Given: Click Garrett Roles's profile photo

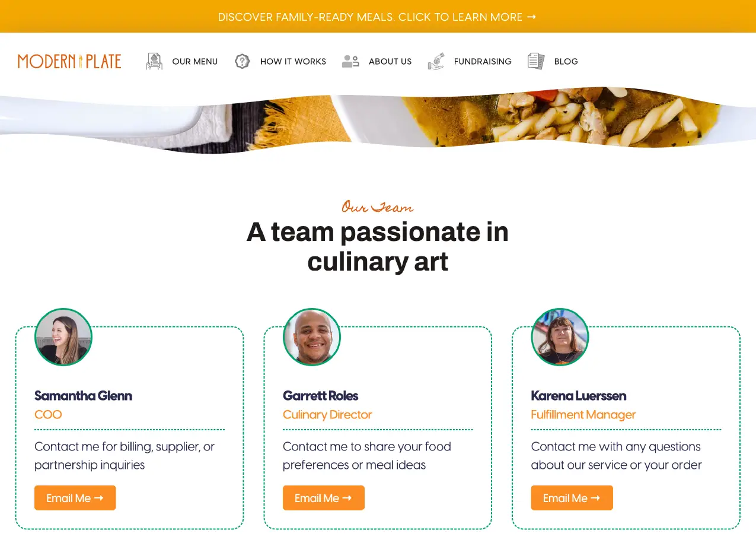Looking at the screenshot, I should [311, 336].
